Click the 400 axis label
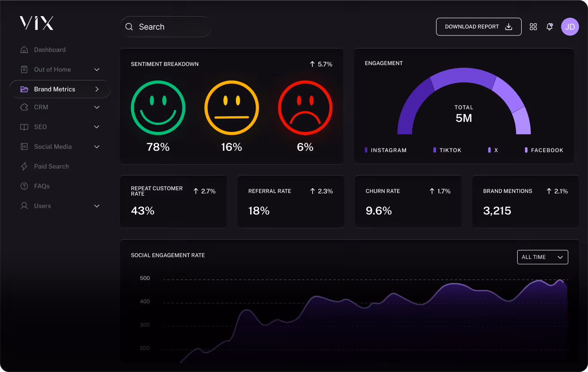 pos(145,302)
